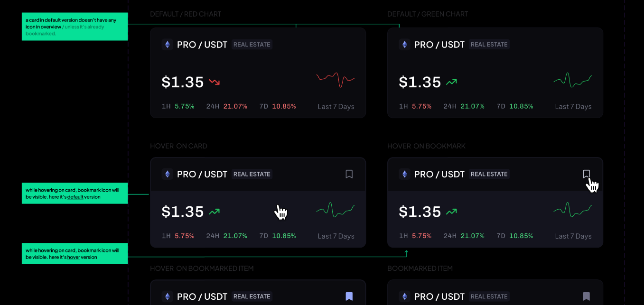Image resolution: width=644 pixels, height=305 pixels.
Task: Click Ethereum icon in Default Green Chart card
Action: click(404, 45)
